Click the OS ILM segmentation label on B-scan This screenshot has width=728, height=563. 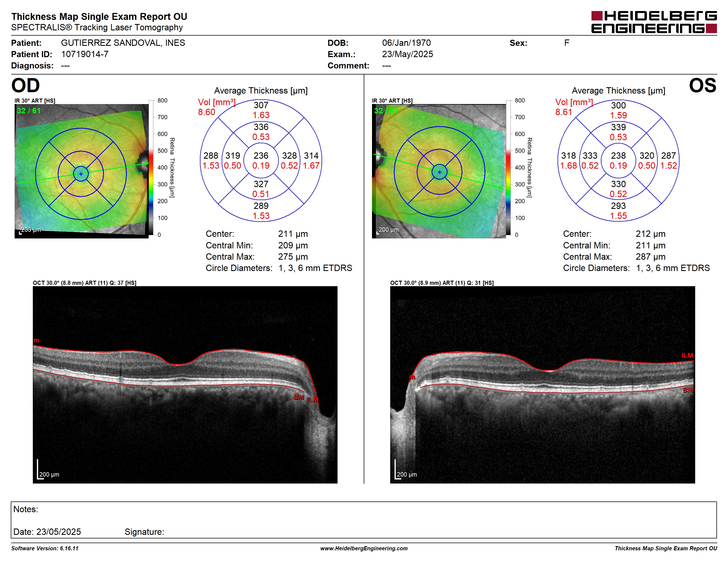tap(687, 355)
